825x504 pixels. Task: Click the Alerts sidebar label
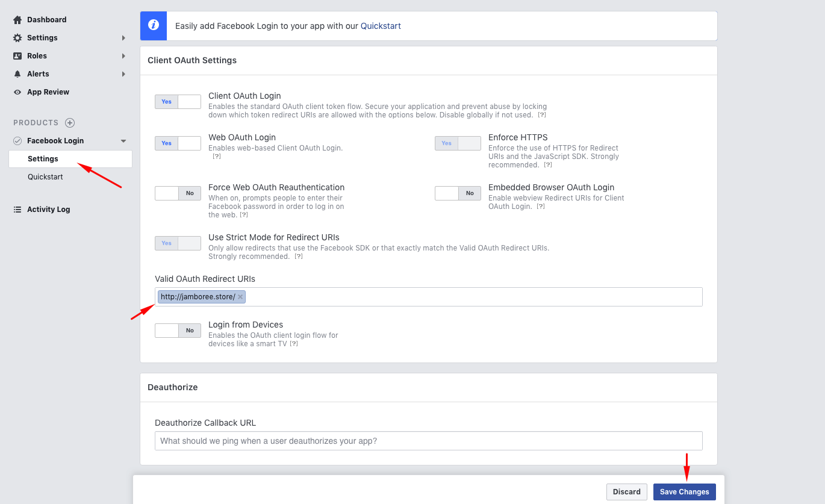pyautogui.click(x=38, y=74)
